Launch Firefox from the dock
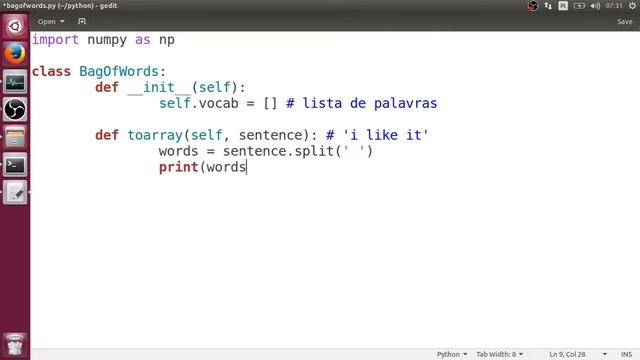 [x=15, y=54]
